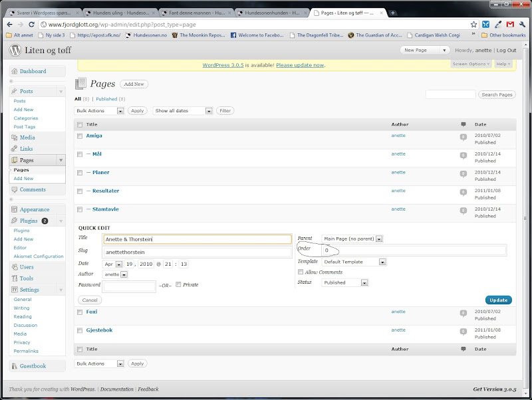Collapse the Posts menu arrow
Image resolution: width=532 pixels, height=400 pixels.
61,92
